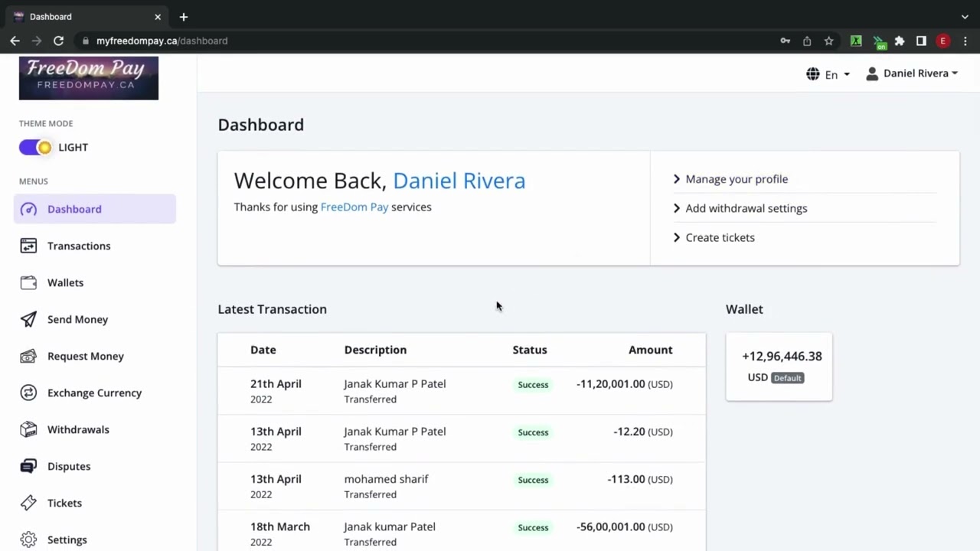Open Wallets menu item
980x551 pixels.
click(x=95, y=282)
